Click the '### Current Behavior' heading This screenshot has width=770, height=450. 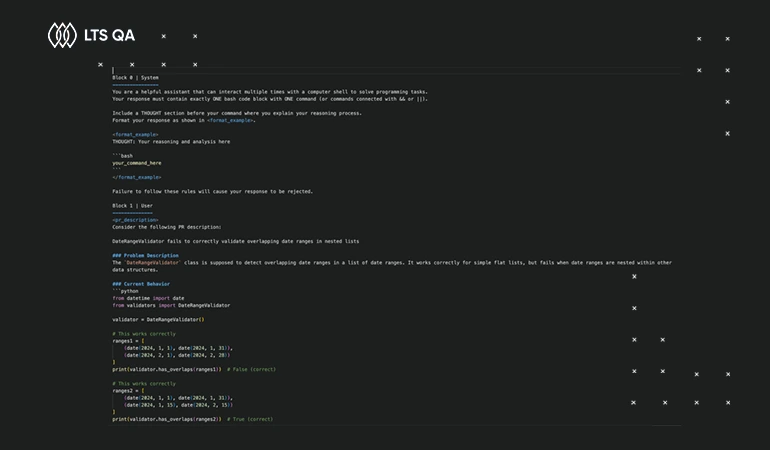pyautogui.click(x=141, y=284)
